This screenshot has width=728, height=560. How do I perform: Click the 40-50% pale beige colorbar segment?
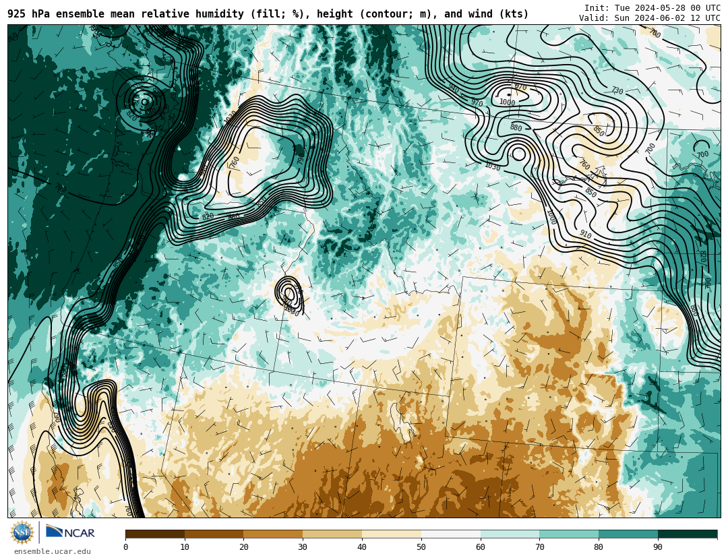tap(392, 534)
